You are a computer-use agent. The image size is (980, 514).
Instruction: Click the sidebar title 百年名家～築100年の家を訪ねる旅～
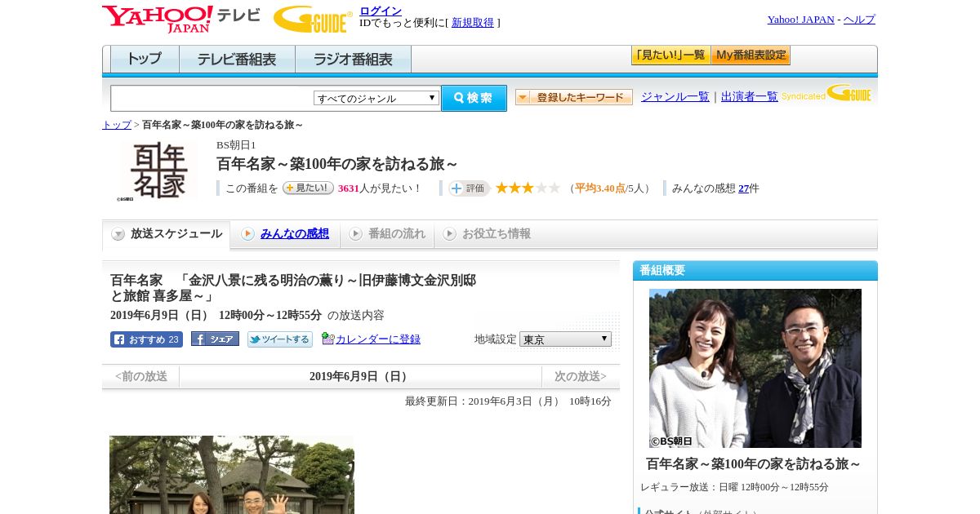754,463
